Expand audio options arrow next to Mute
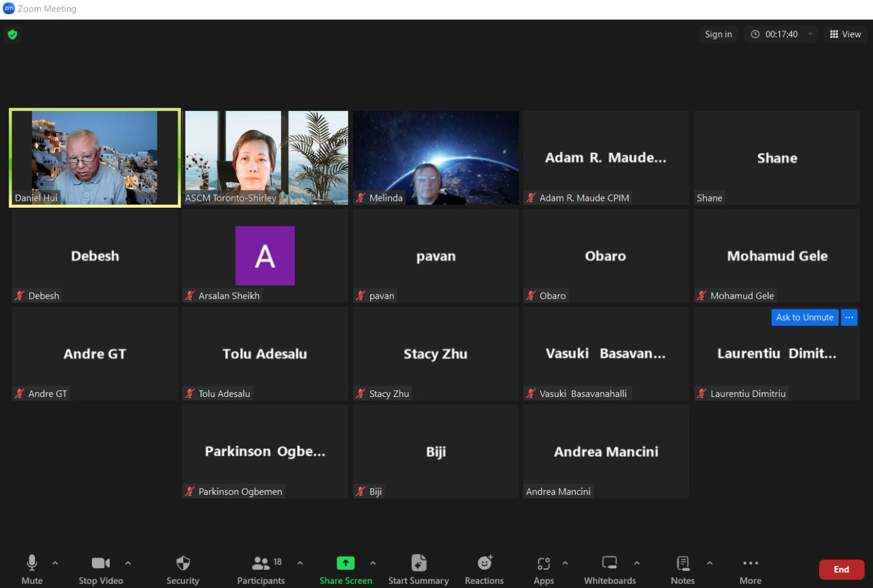The width and height of the screenshot is (873, 588). click(x=55, y=563)
